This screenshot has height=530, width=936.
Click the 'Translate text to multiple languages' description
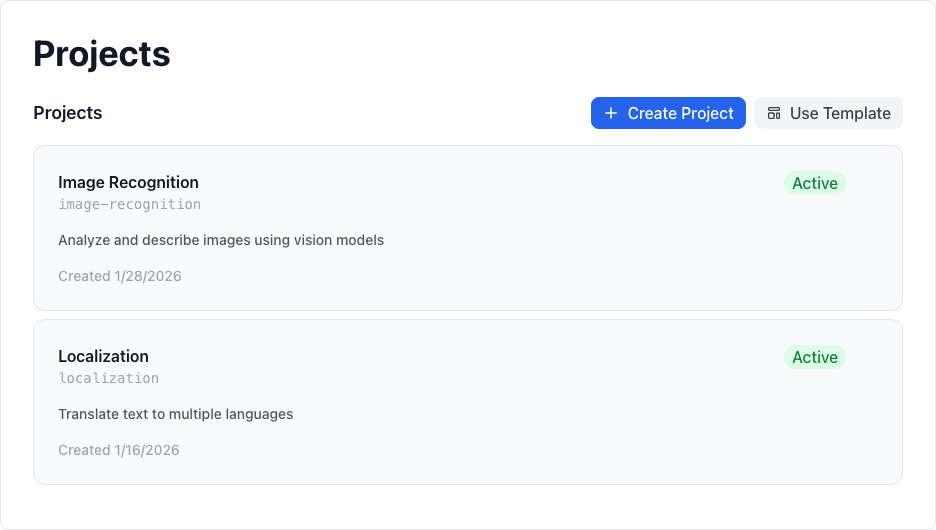(x=175, y=414)
